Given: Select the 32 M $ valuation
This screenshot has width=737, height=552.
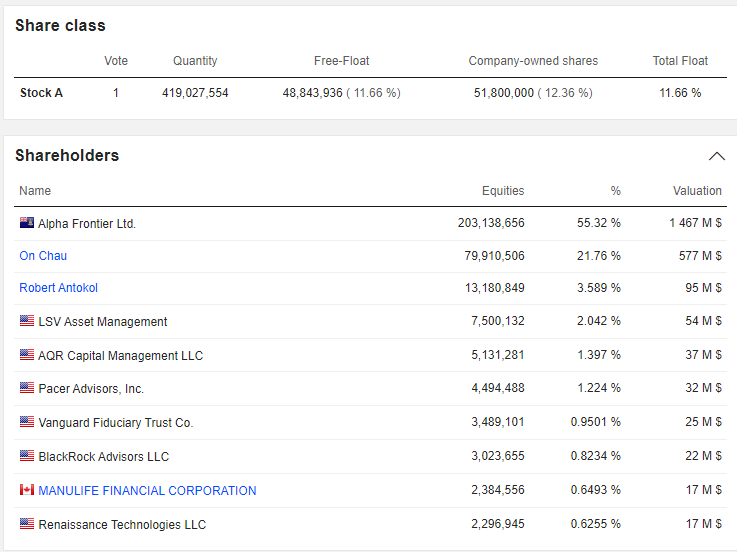Looking at the screenshot, I should pyautogui.click(x=704, y=388).
